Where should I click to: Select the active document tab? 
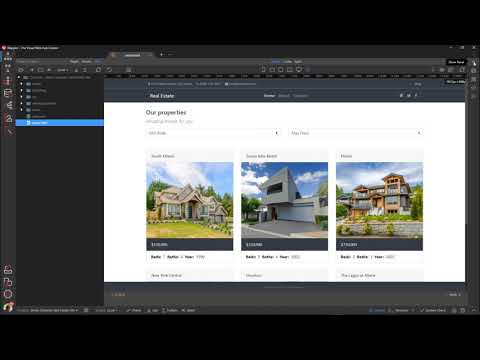[x=132, y=55]
